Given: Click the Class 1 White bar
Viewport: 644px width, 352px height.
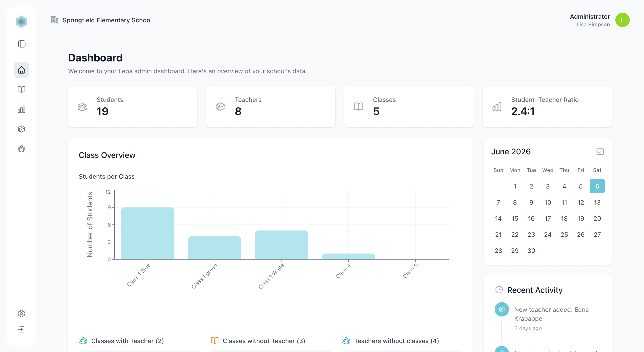Looking at the screenshot, I should (x=282, y=245).
